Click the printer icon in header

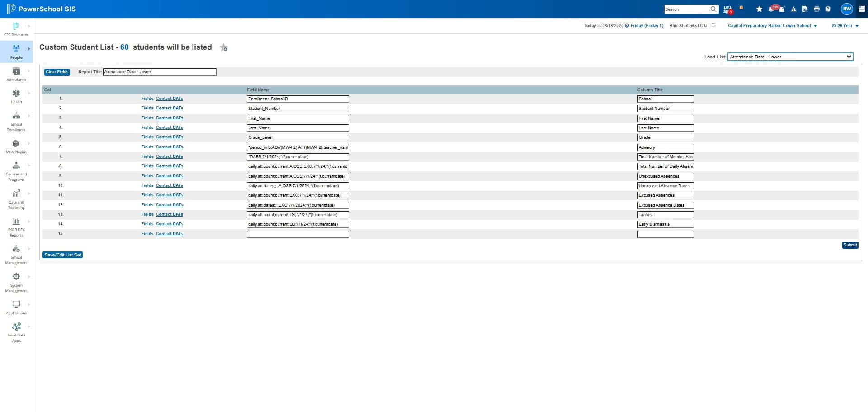click(x=816, y=9)
